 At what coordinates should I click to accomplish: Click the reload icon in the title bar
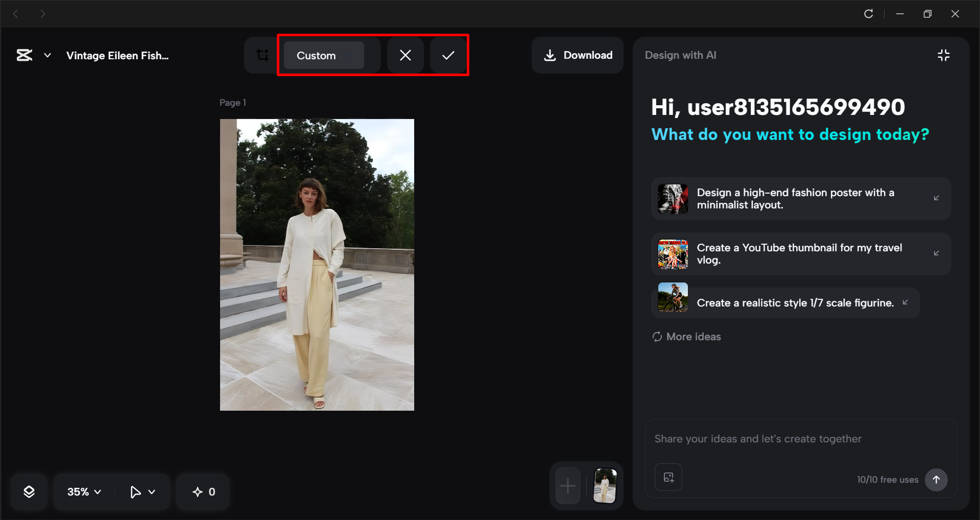pos(869,14)
